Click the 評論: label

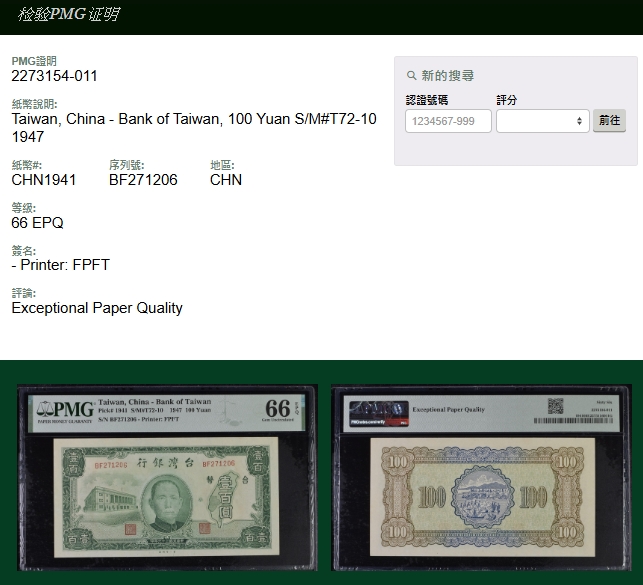click(24, 293)
